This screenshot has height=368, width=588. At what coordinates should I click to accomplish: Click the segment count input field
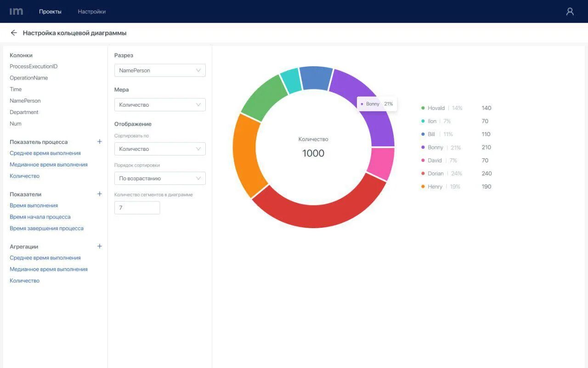(137, 208)
